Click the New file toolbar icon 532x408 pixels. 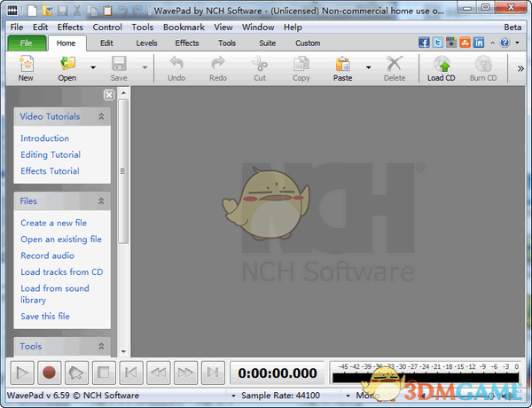(26, 64)
